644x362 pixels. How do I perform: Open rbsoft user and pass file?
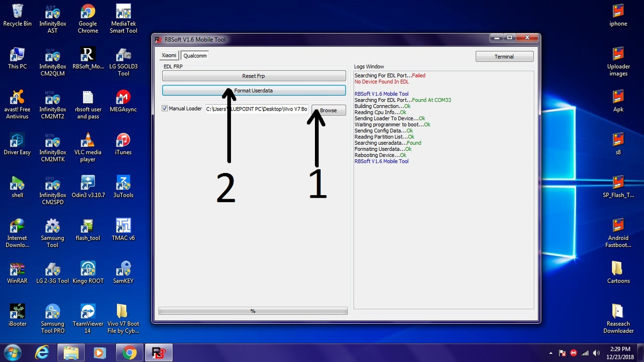pos(88,105)
